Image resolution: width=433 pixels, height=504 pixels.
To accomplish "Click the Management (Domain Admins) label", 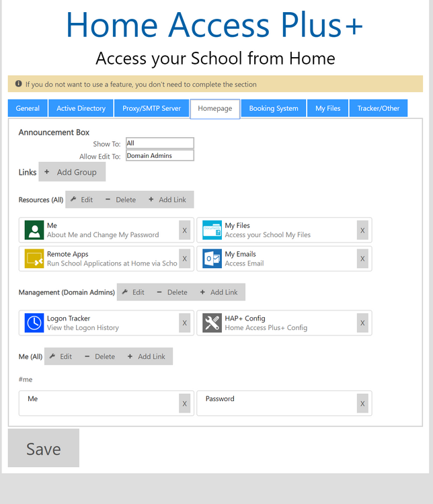I will [x=67, y=292].
